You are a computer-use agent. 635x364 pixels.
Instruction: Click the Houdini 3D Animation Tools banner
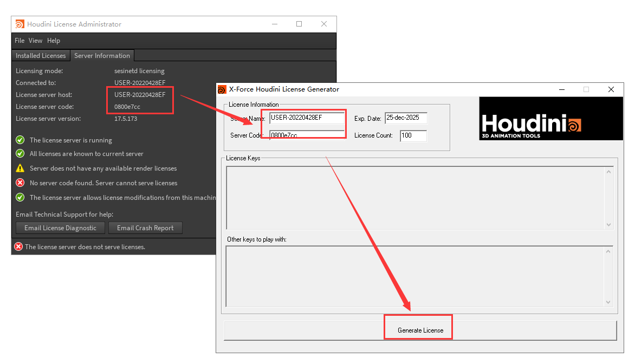tap(551, 118)
